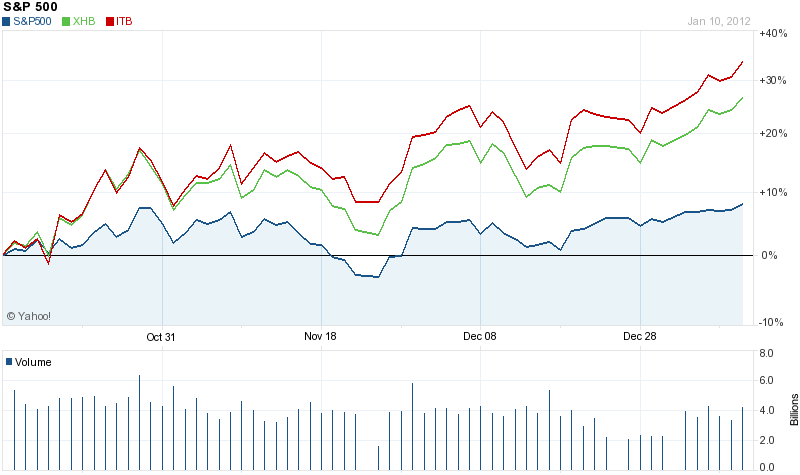
Task: Click the blue S&P500 legend swatch
Action: [7, 21]
